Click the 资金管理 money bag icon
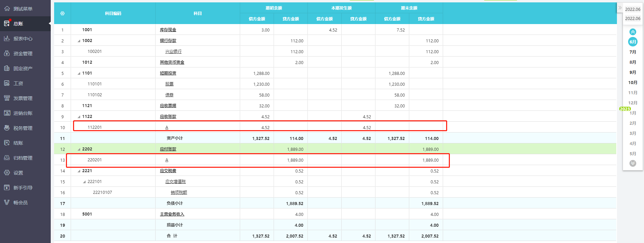 (7, 54)
